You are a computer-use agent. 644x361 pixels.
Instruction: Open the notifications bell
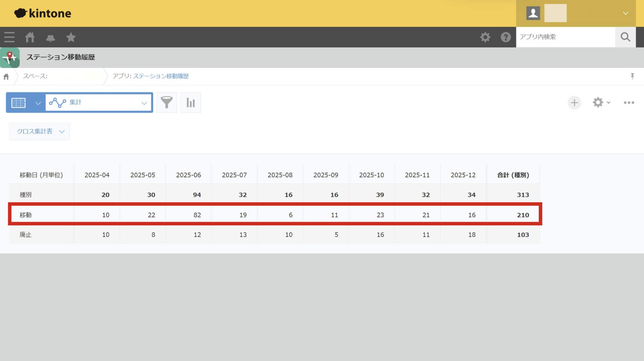[50, 37]
